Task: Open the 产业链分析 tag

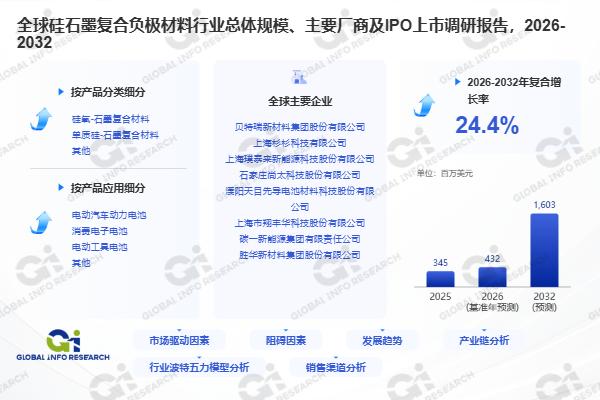Action: click(x=484, y=340)
